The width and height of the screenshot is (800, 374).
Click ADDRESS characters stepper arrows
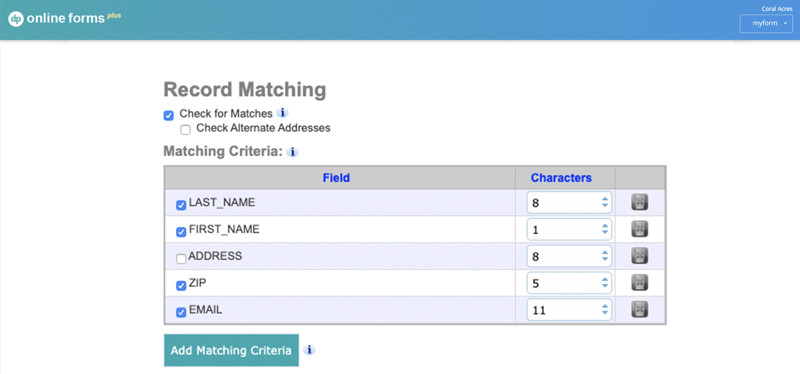(605, 256)
